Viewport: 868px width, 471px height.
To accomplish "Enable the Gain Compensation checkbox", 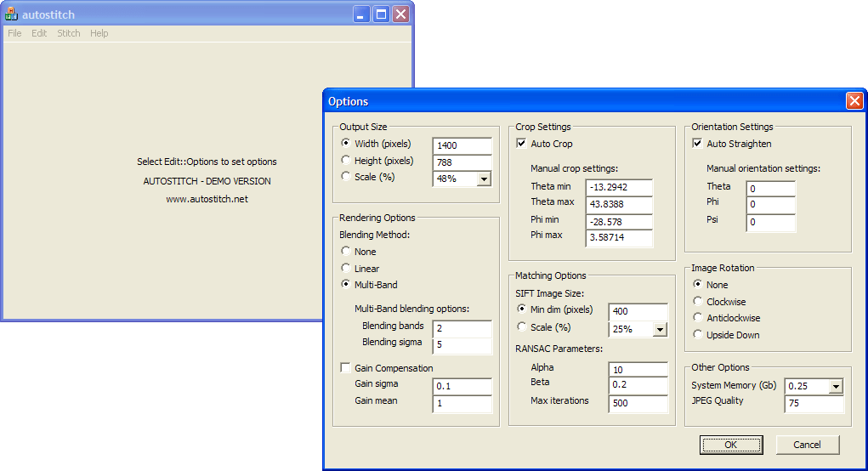I will [345, 367].
